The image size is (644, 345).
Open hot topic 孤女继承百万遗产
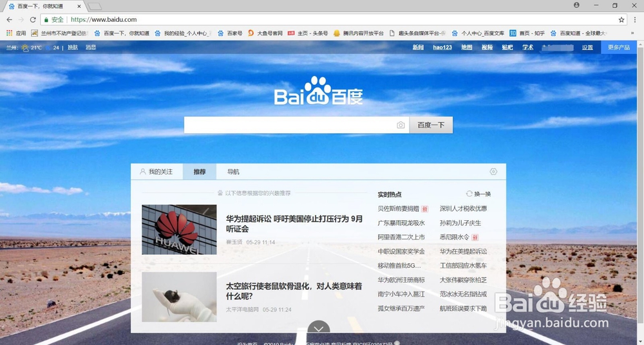[401, 308]
